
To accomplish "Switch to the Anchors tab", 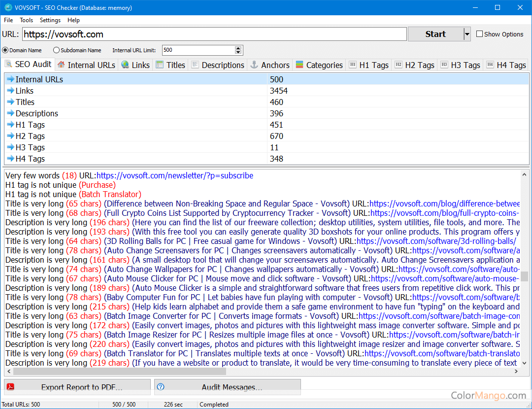I will [x=270, y=65].
